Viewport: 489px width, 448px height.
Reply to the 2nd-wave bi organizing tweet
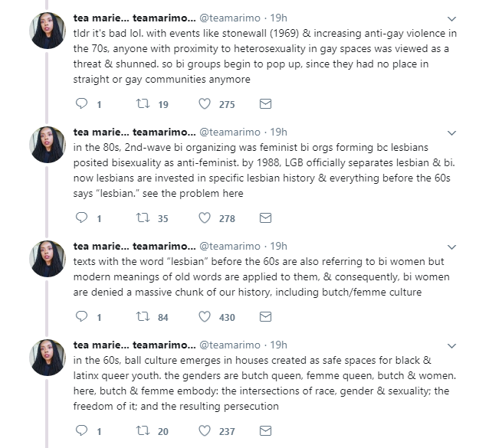point(84,218)
